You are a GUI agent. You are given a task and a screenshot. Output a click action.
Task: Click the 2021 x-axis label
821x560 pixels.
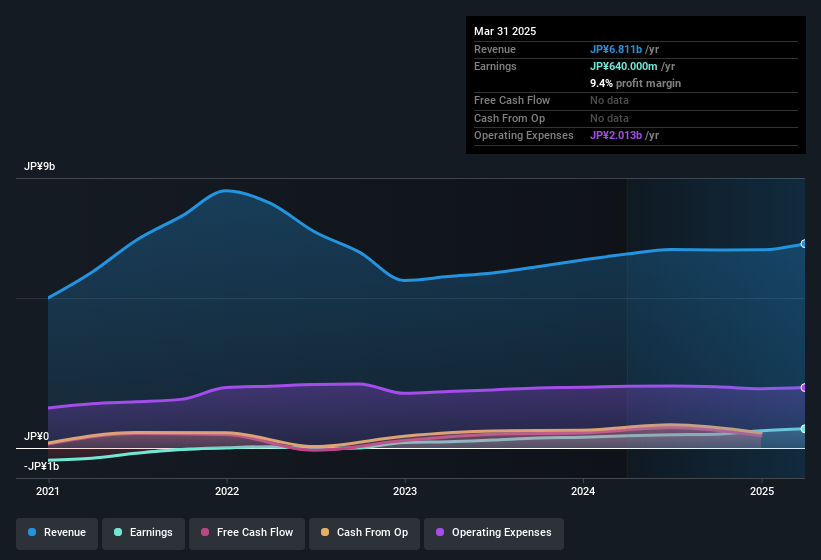pyautogui.click(x=48, y=491)
